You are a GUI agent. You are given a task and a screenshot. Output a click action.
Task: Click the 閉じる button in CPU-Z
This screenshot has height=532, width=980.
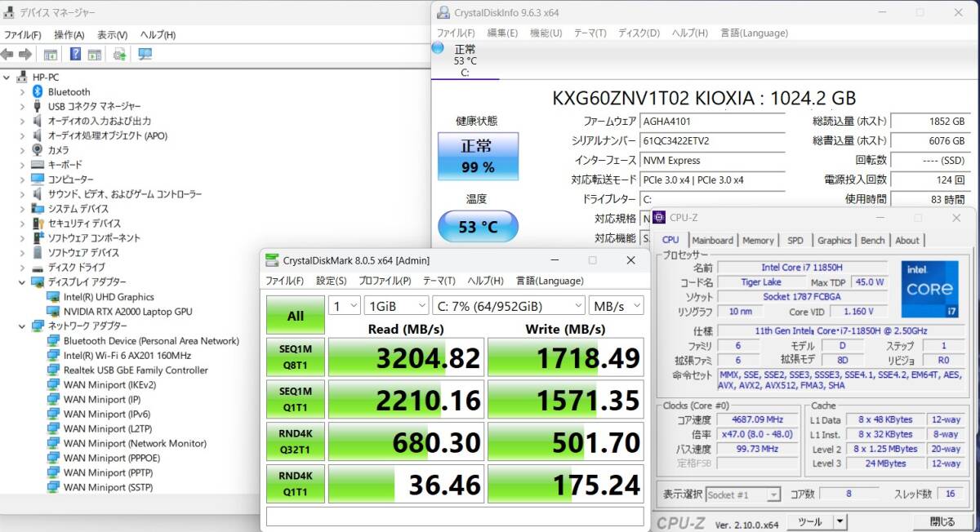pyautogui.click(x=942, y=521)
